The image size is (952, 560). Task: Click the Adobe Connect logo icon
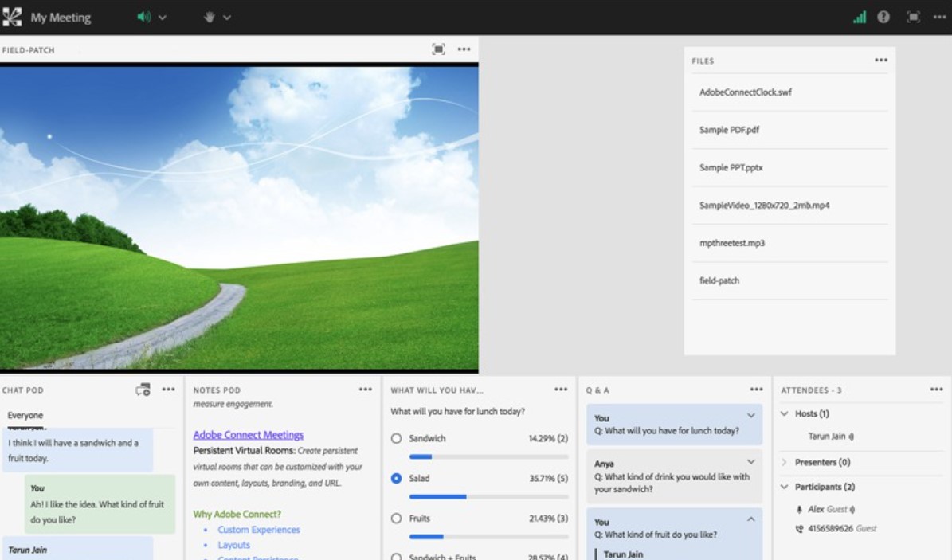coord(12,17)
